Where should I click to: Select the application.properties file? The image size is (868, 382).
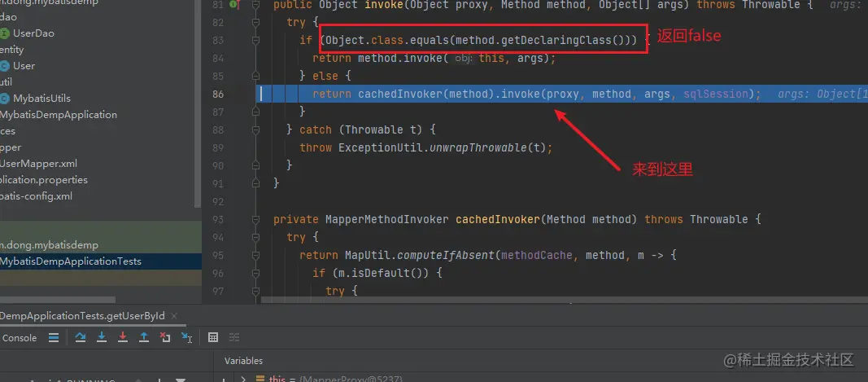click(x=44, y=180)
